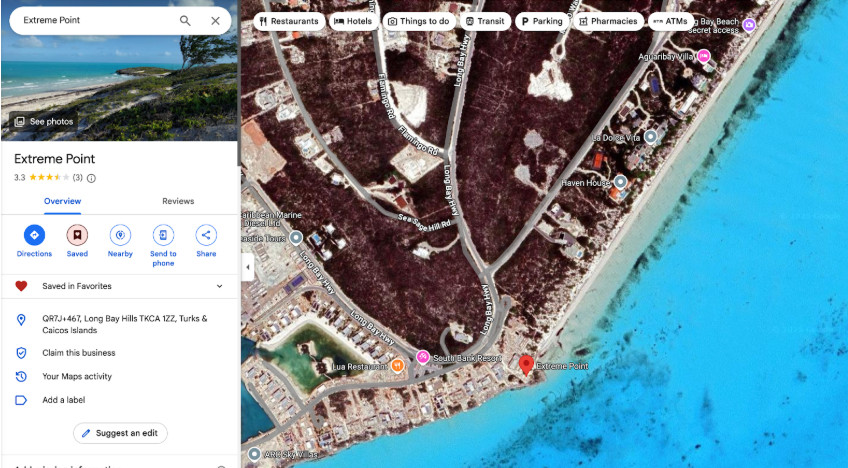The image size is (848, 468).
Task: Click the search magnifier icon
Action: [185, 21]
